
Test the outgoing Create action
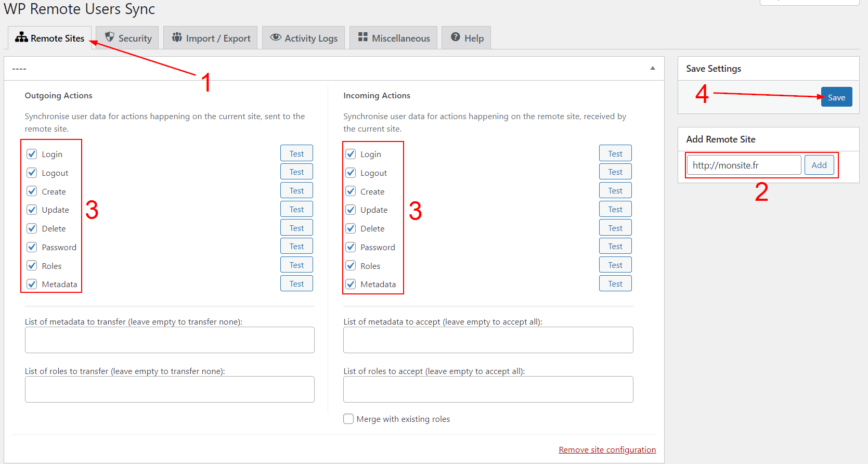[x=296, y=191]
